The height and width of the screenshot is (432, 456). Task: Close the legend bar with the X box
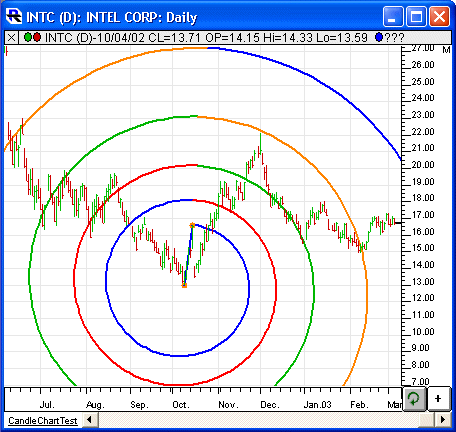point(11,38)
